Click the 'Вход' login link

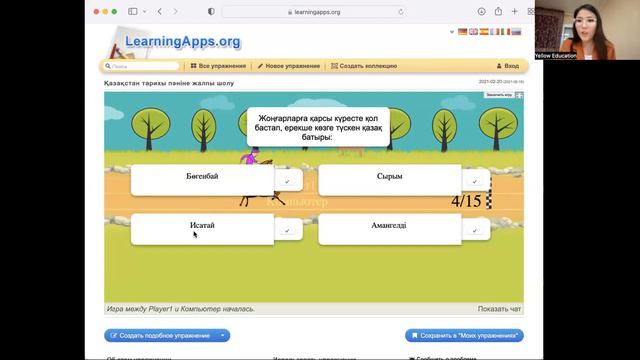tap(508, 66)
